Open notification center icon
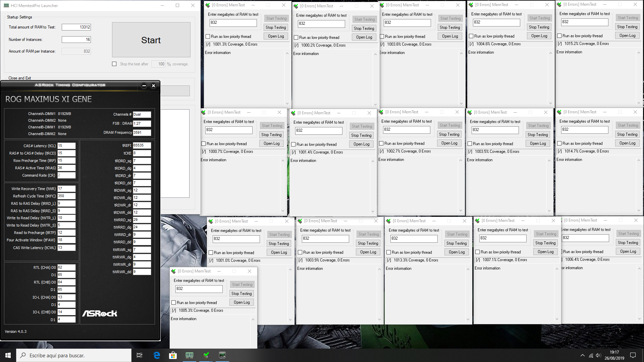The image size is (644, 362). point(633,355)
